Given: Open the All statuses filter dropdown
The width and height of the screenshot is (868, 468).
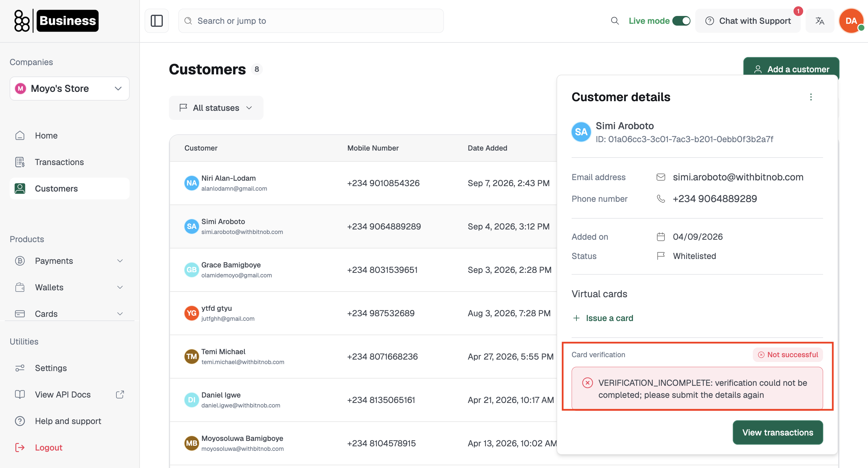Looking at the screenshot, I should 216,108.
